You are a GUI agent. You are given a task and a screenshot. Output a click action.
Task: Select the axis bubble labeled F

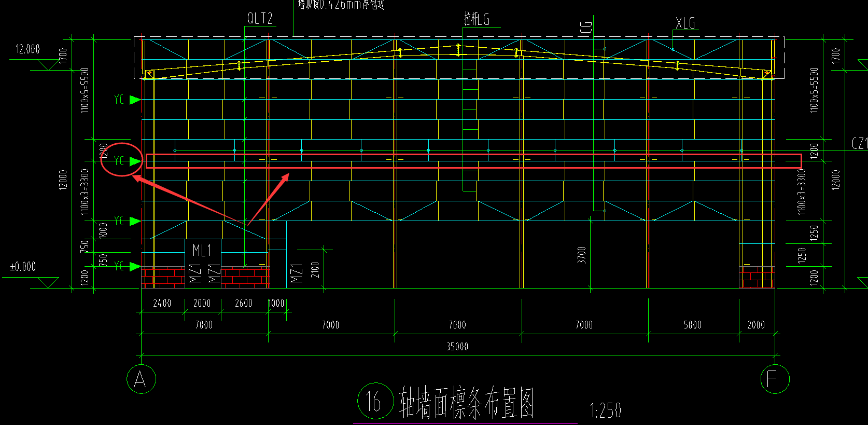coord(775,379)
